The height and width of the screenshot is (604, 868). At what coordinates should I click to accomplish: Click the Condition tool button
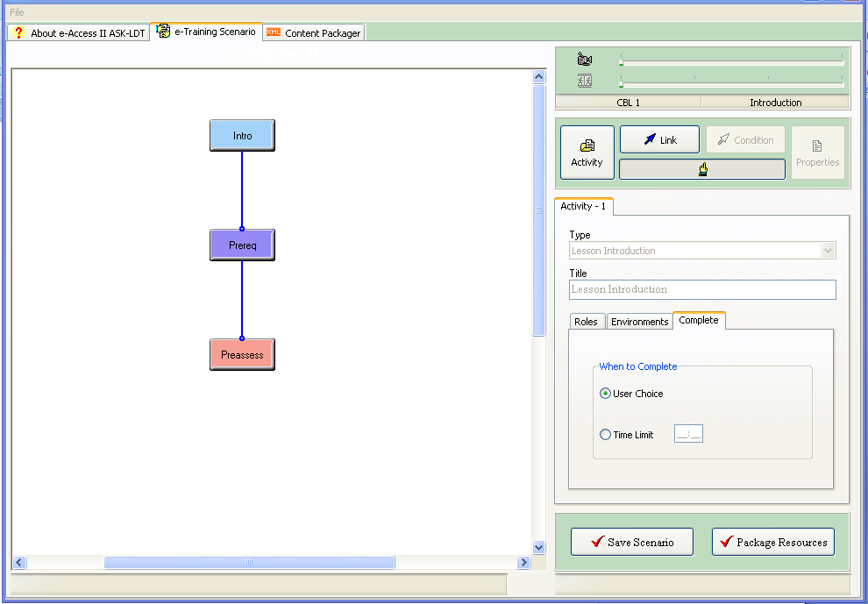[x=745, y=139]
